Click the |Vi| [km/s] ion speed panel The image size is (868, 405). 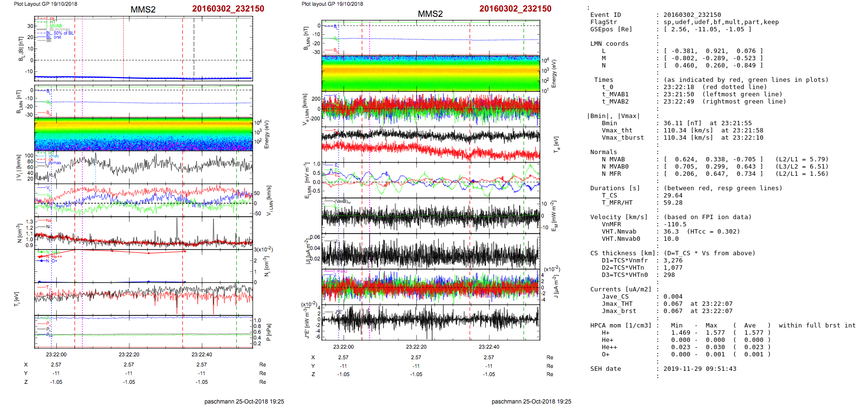point(143,168)
